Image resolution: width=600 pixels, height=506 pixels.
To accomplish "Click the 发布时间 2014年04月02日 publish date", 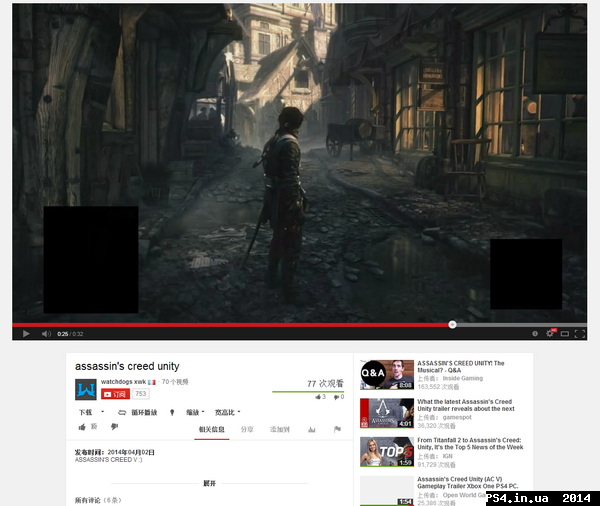I will point(114,452).
